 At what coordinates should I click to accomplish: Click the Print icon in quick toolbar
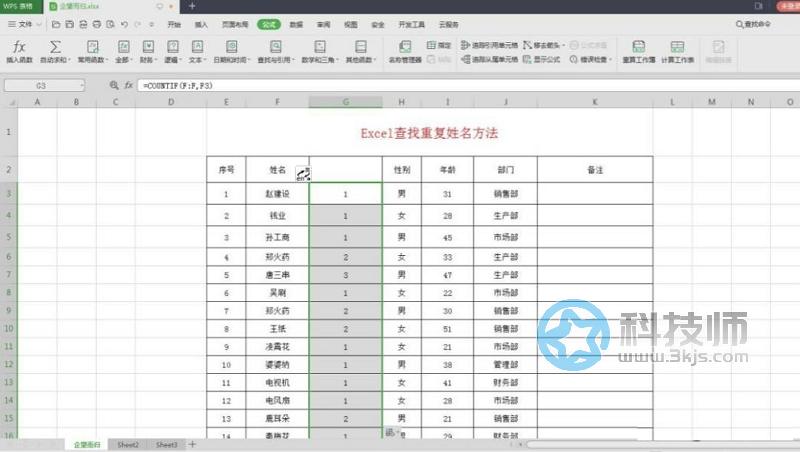click(96, 24)
